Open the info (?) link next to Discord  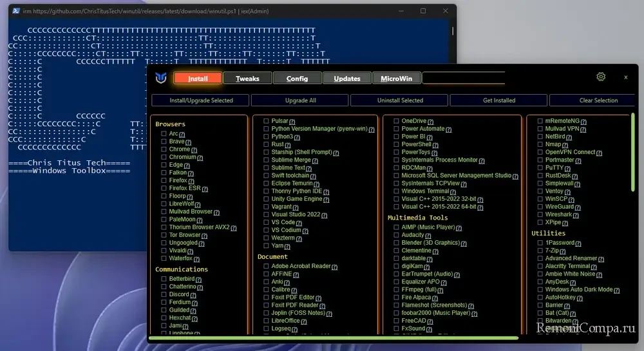pyautogui.click(x=193, y=295)
